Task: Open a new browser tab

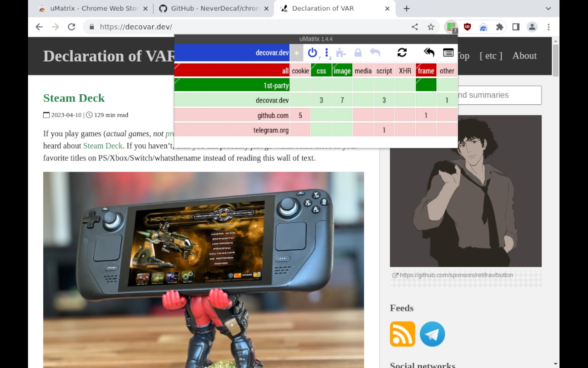Action: [x=407, y=8]
